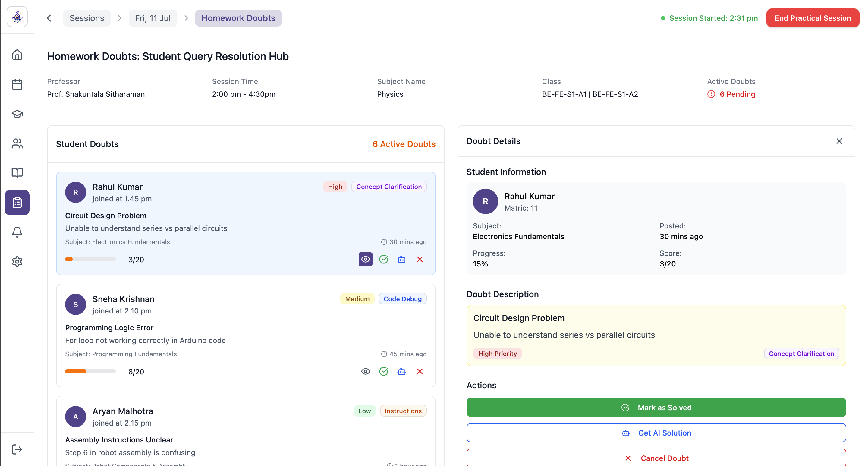Show details via Sneha Krishnan's eye icon
Viewport: 868px width, 466px height.
click(x=365, y=371)
